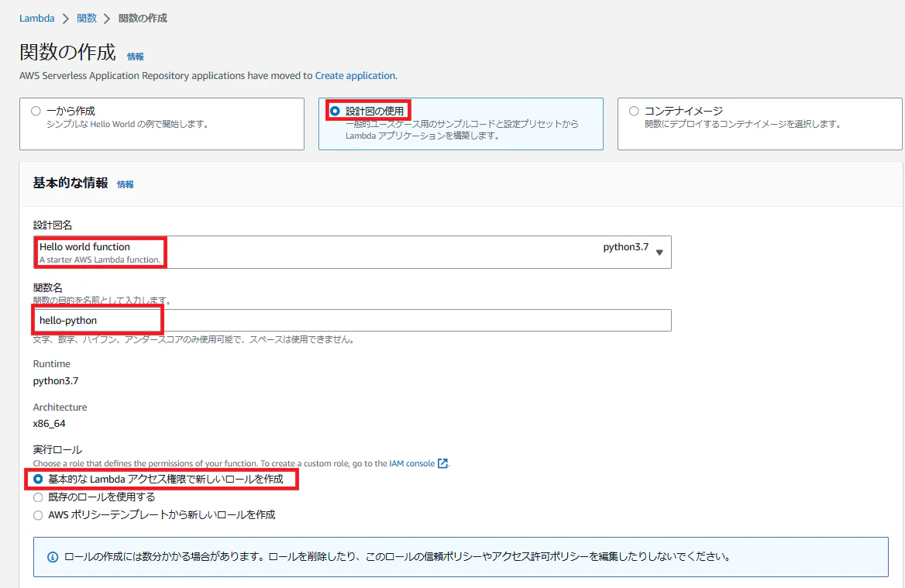Click the 設計図名 label
This screenshot has height=588, width=905.
53,225
